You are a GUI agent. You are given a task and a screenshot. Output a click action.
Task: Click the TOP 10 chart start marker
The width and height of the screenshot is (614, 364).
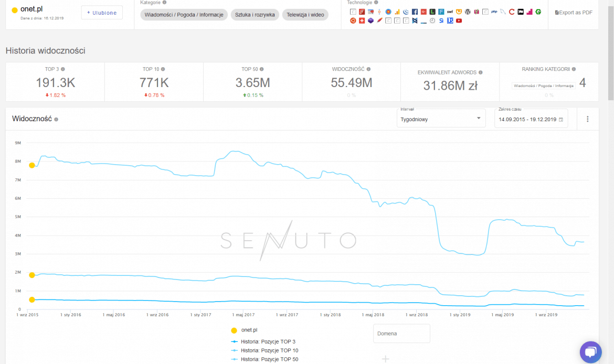(32, 275)
